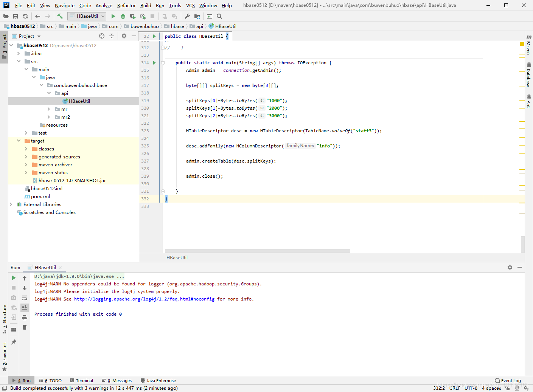
Task: Toggle the Ant tool window stripe
Action: pyautogui.click(x=529, y=101)
